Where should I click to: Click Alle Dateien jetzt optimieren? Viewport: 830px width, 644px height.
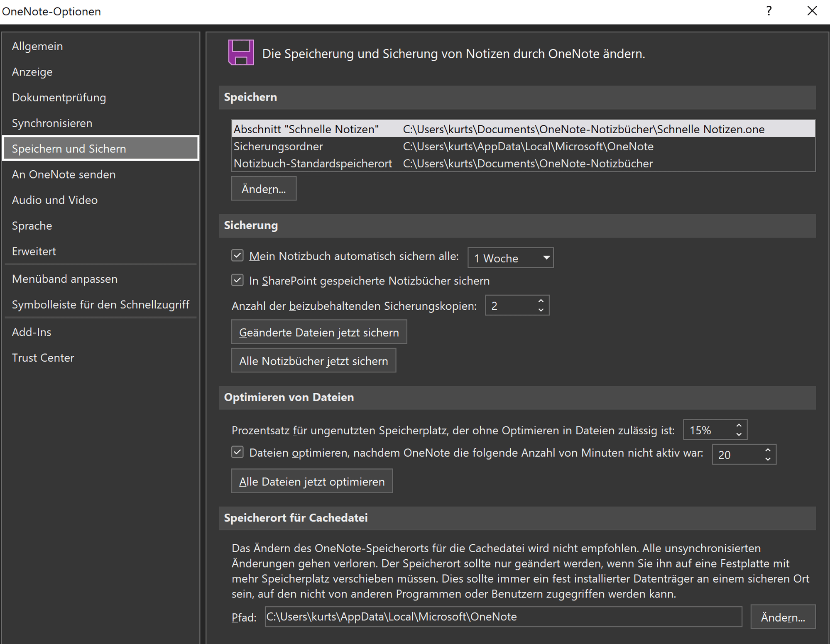pyautogui.click(x=312, y=481)
